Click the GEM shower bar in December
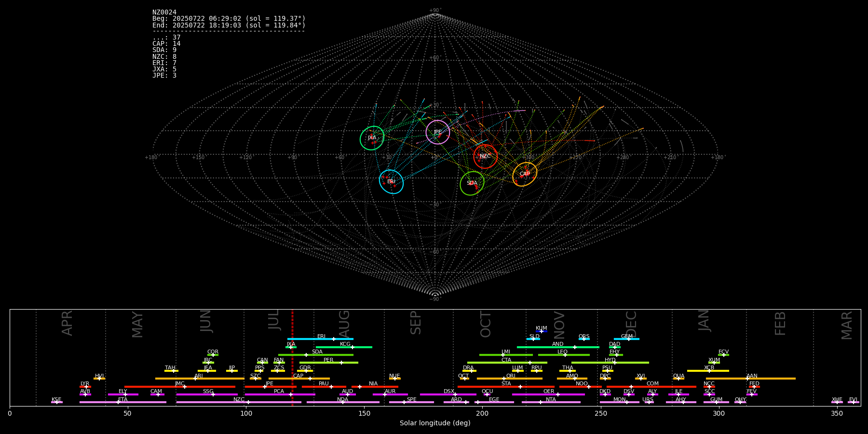 click(626, 339)
